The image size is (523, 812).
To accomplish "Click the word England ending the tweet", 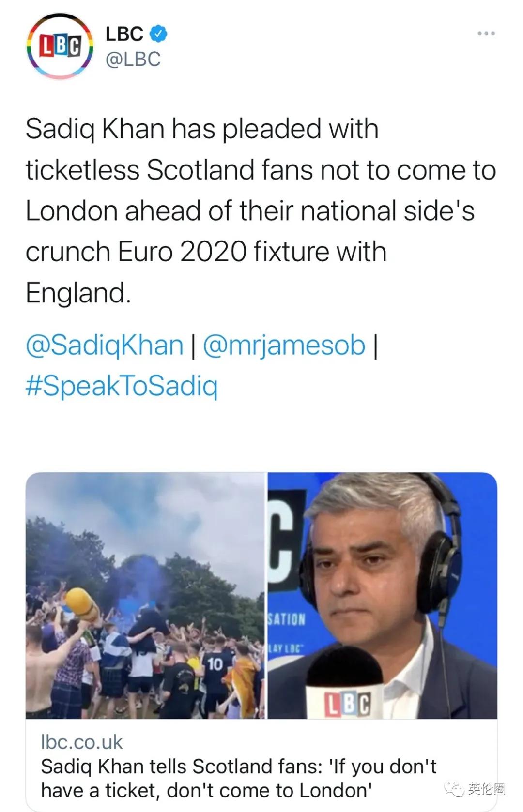I will (77, 293).
